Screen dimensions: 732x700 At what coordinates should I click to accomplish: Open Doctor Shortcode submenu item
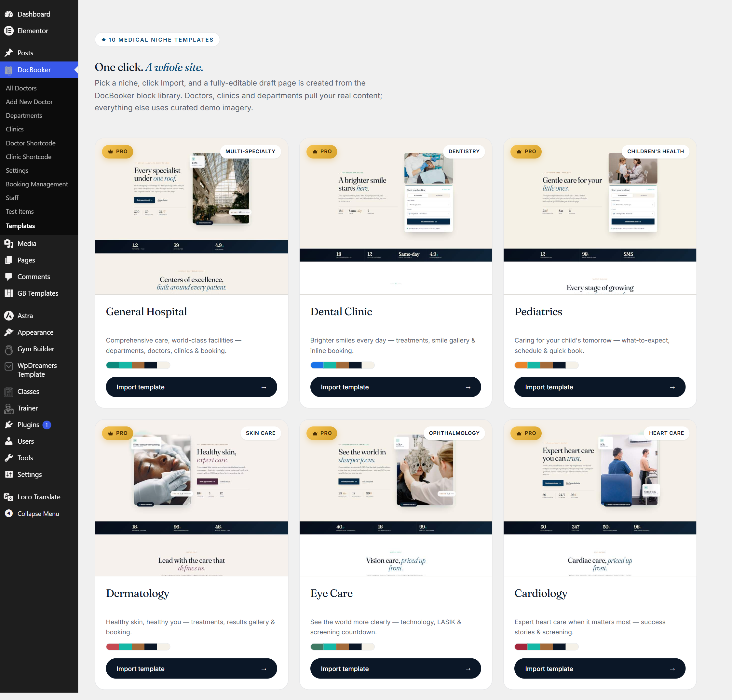[31, 143]
